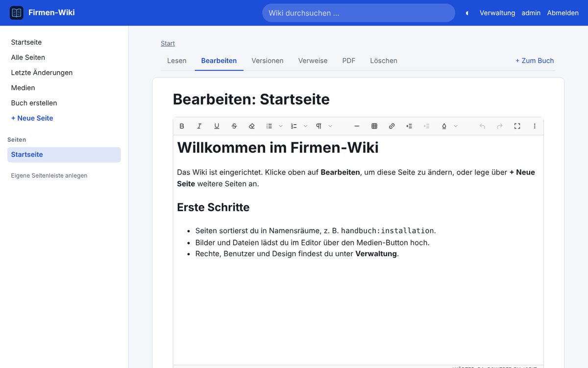
Task: Apply strikethrough formatting
Action: [234, 126]
